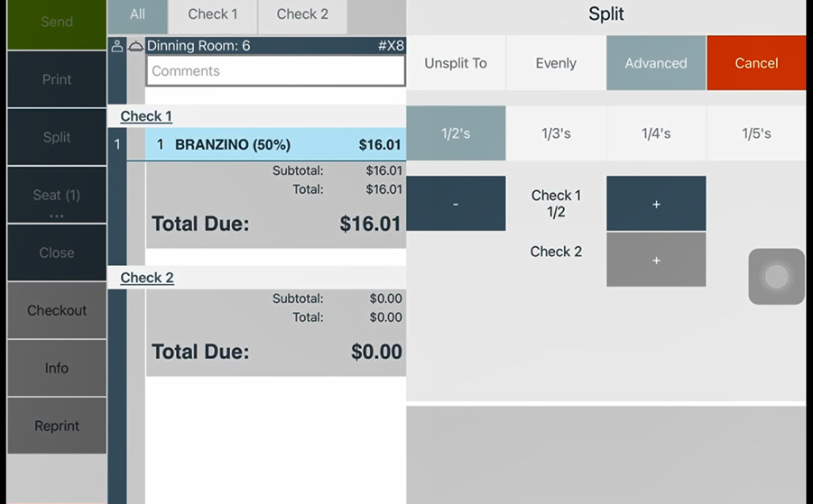813x504 pixels.
Task: Choose the 1/4's split fraction option
Action: tap(656, 133)
